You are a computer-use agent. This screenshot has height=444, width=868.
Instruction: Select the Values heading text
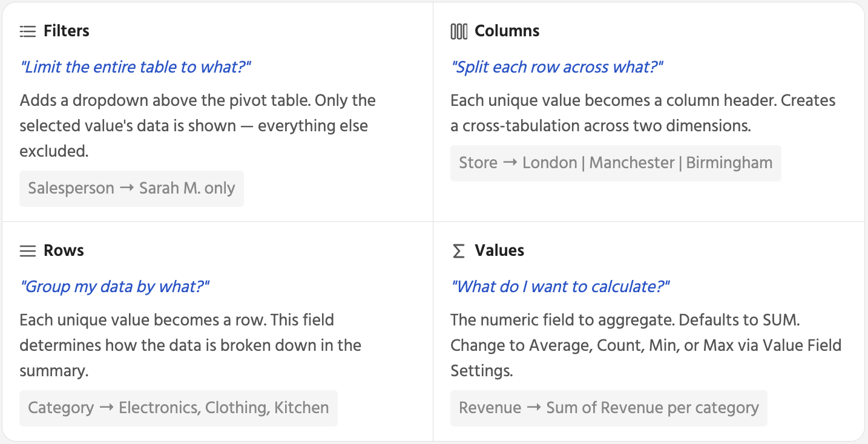(499, 250)
